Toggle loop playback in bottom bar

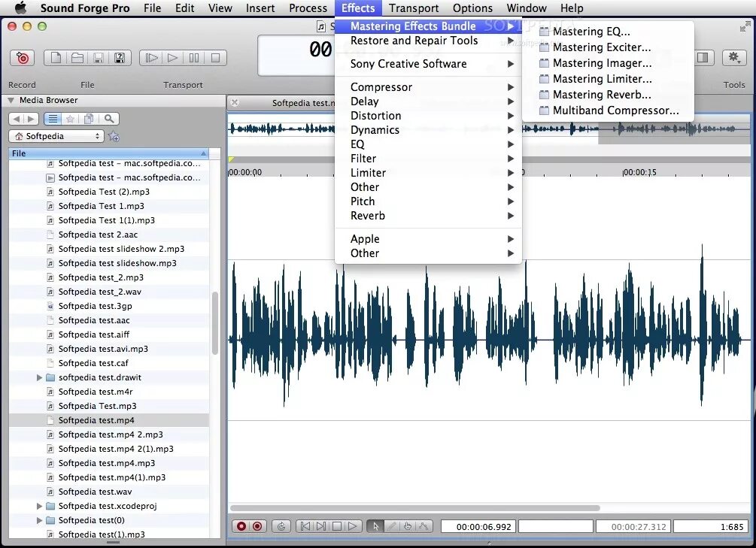(281, 526)
